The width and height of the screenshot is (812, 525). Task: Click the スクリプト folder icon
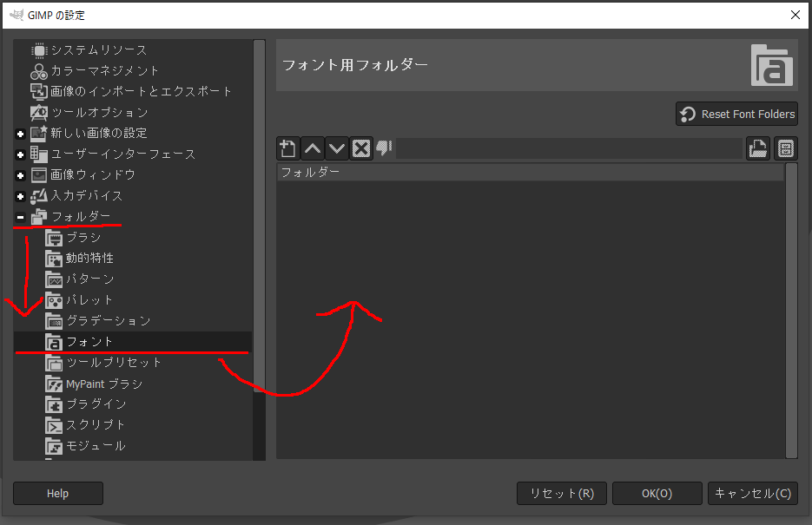(54, 425)
